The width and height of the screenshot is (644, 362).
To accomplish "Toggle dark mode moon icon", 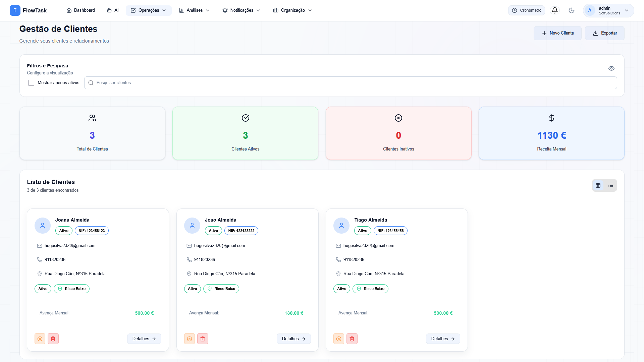I will tap(572, 10).
